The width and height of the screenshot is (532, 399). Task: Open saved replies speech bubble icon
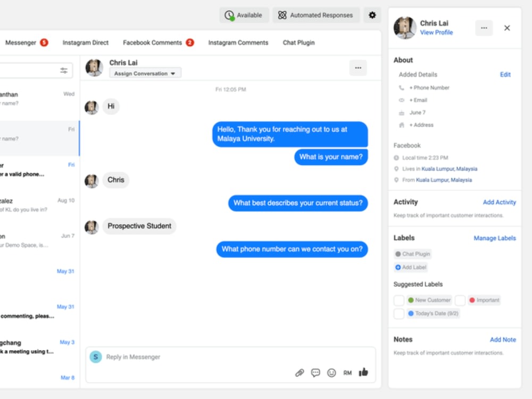click(x=315, y=373)
